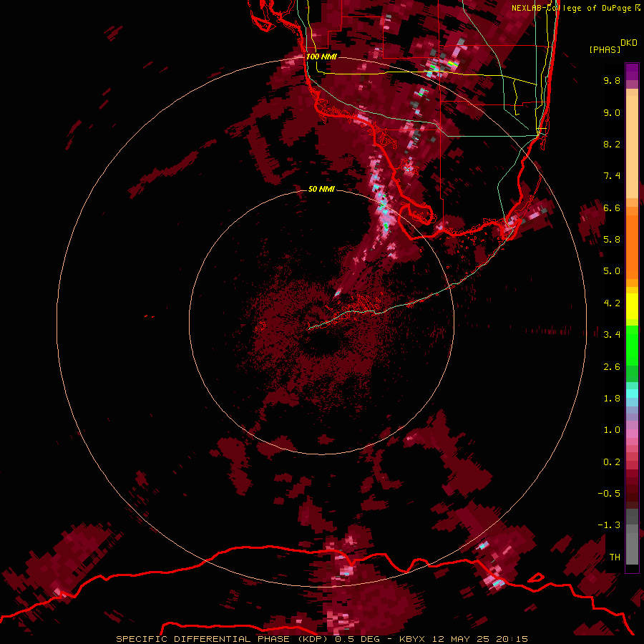Click the 9.8 value on the color scale
The image size is (644, 644).
[x=612, y=80]
